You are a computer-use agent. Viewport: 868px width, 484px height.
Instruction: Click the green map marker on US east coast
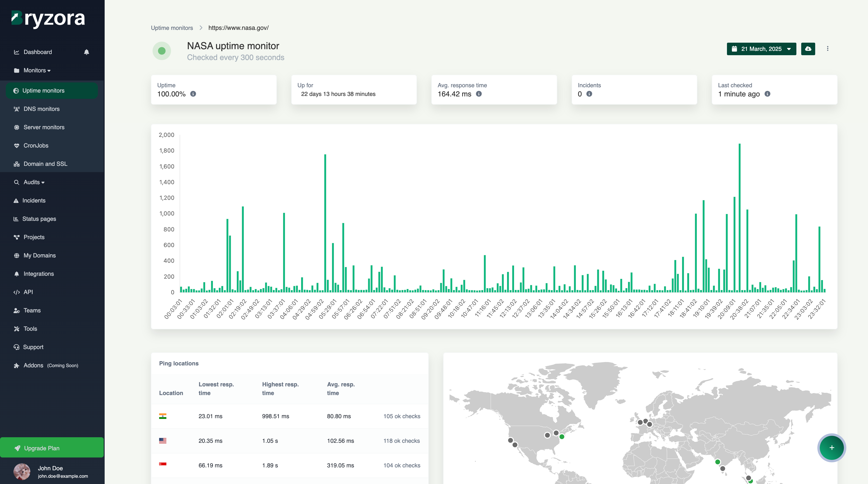(562, 437)
